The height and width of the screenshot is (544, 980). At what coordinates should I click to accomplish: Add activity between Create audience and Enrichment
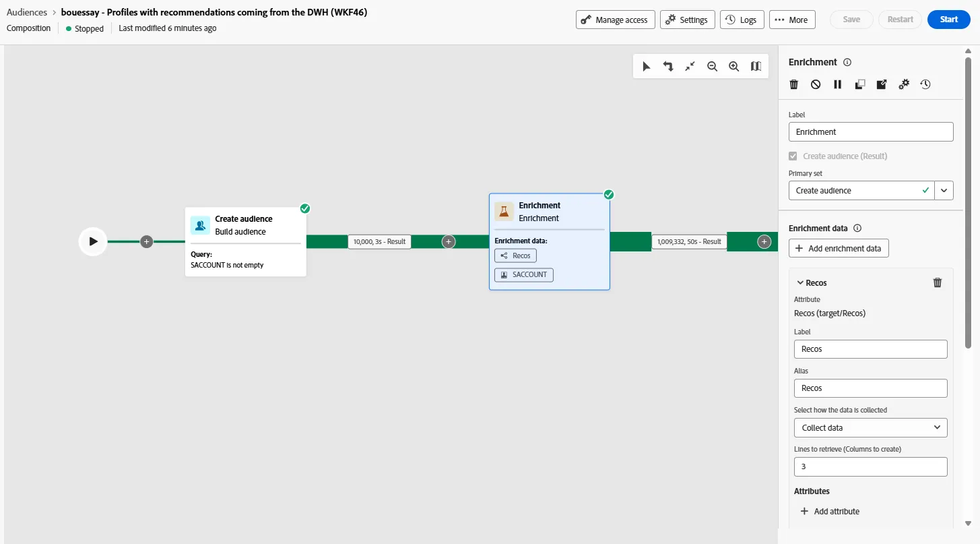449,241
